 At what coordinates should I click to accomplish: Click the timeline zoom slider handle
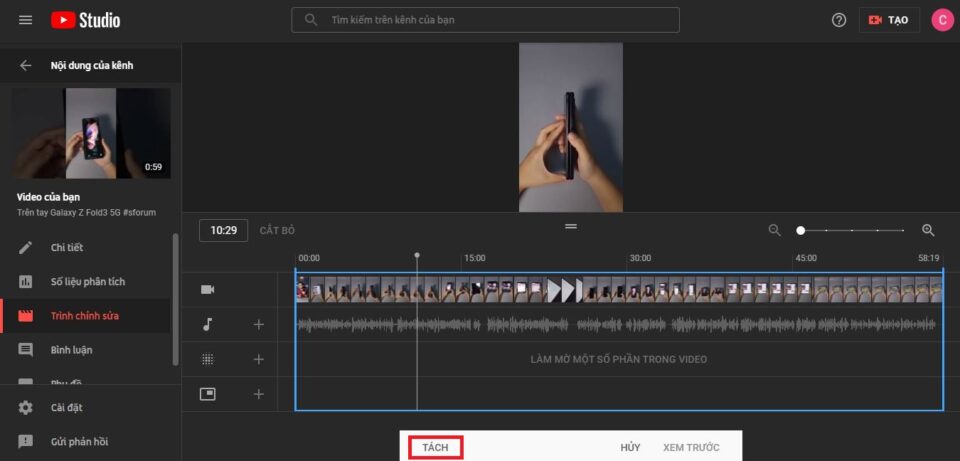click(800, 230)
